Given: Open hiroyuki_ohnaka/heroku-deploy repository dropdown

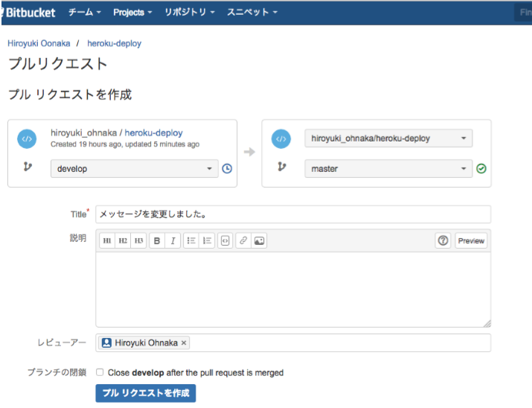Looking at the screenshot, I should (x=388, y=138).
